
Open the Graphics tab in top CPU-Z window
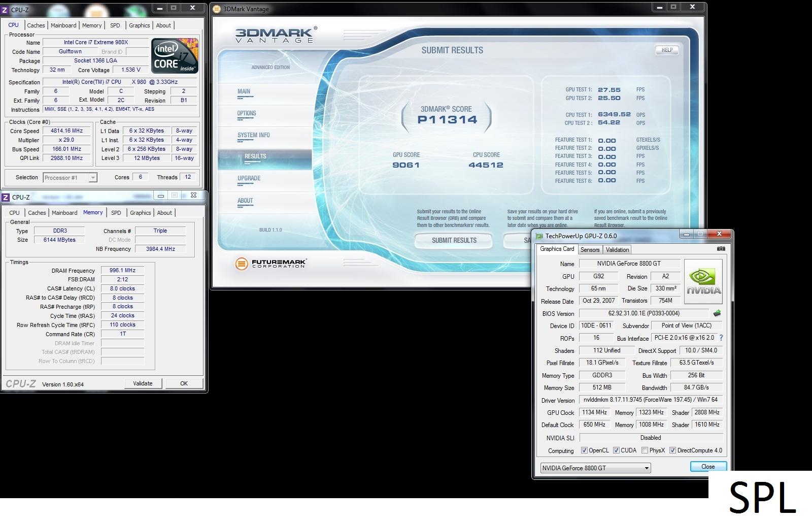click(140, 25)
